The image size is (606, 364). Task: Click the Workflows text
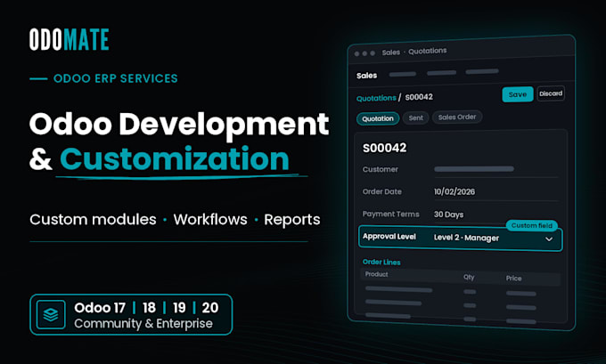210,219
